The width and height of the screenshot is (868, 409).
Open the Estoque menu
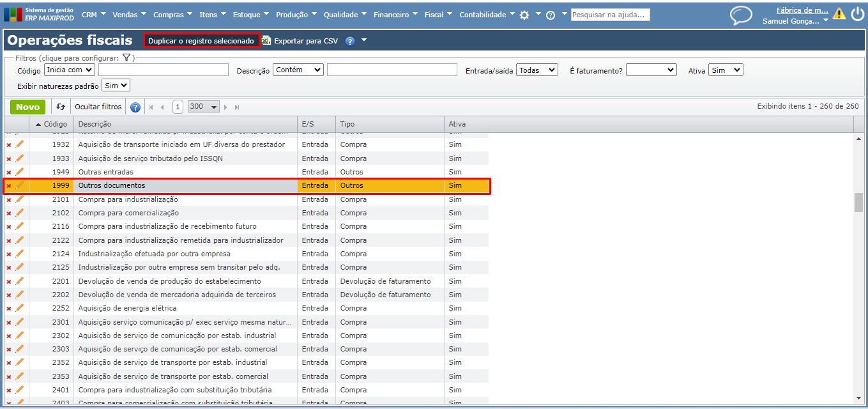click(x=252, y=15)
